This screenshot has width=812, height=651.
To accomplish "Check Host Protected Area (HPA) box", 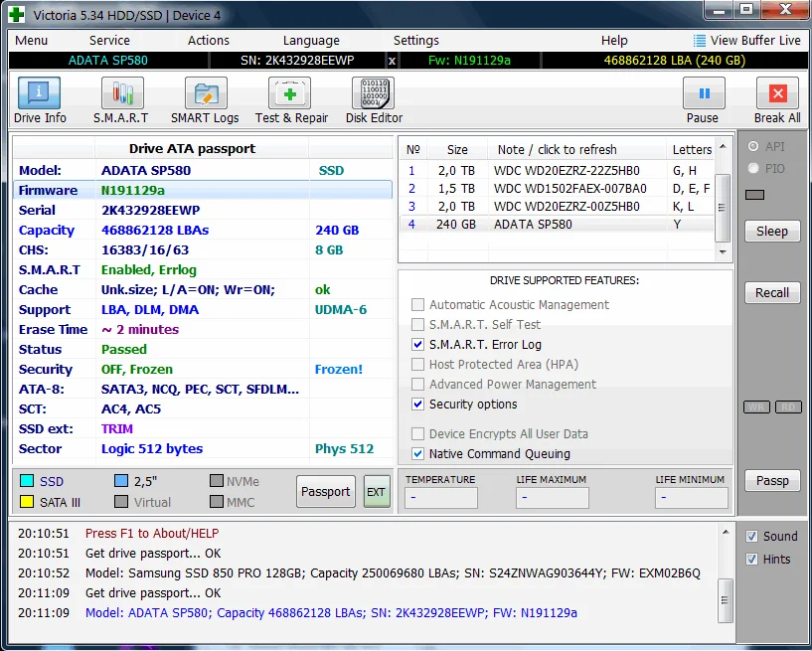I will 417,364.
